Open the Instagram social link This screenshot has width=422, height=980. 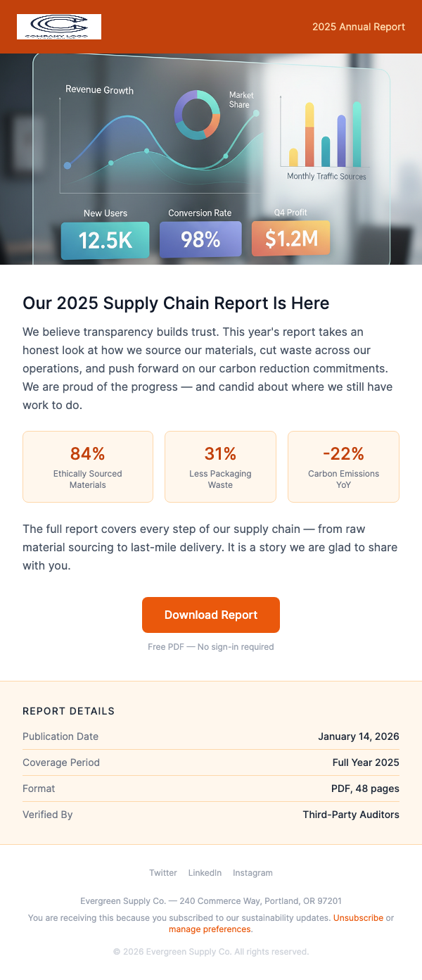pos(252,872)
